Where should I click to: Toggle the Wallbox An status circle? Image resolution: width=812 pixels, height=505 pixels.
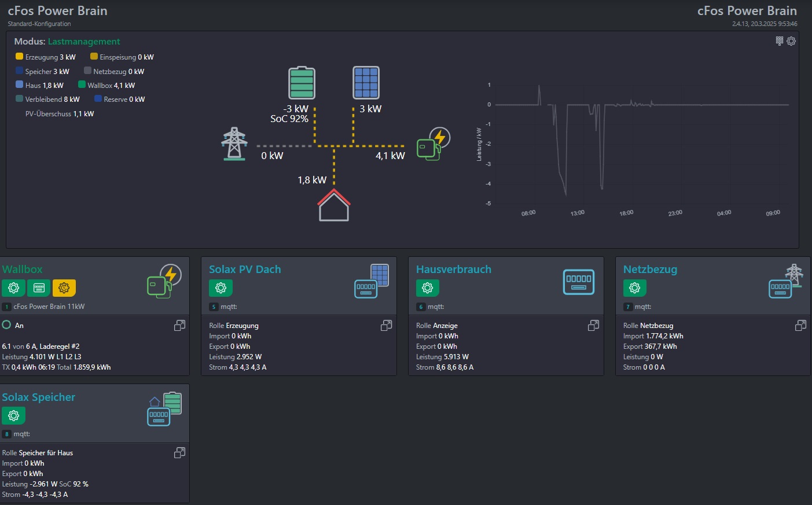7,325
